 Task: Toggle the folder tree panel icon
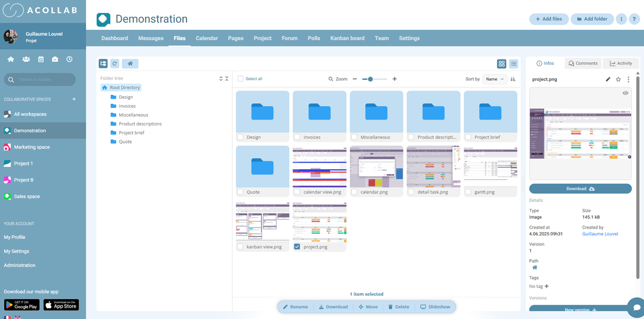coord(103,64)
